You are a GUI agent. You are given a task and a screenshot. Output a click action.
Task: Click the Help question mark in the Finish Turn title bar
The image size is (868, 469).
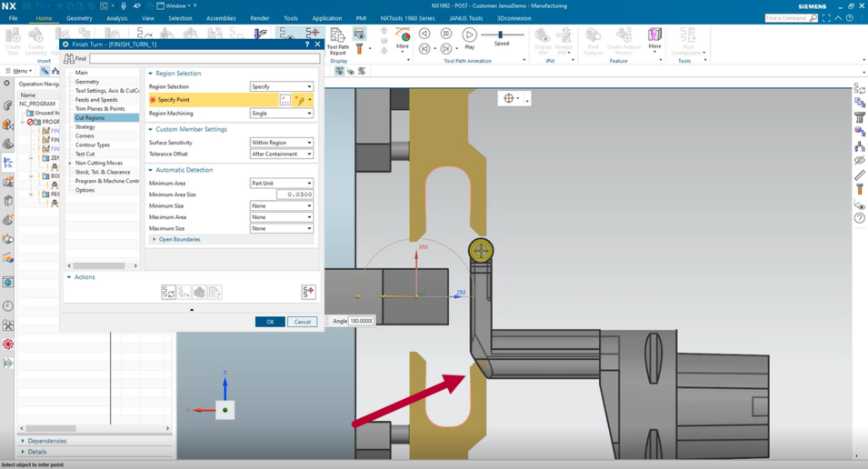307,45
